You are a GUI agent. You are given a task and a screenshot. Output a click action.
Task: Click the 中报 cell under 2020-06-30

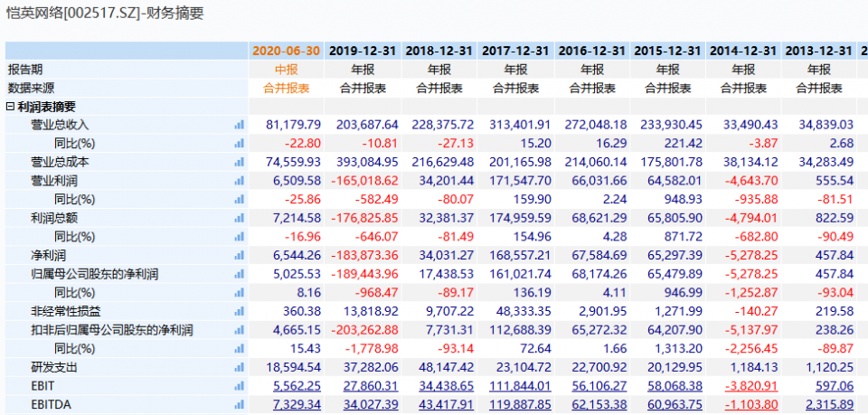coord(286,70)
